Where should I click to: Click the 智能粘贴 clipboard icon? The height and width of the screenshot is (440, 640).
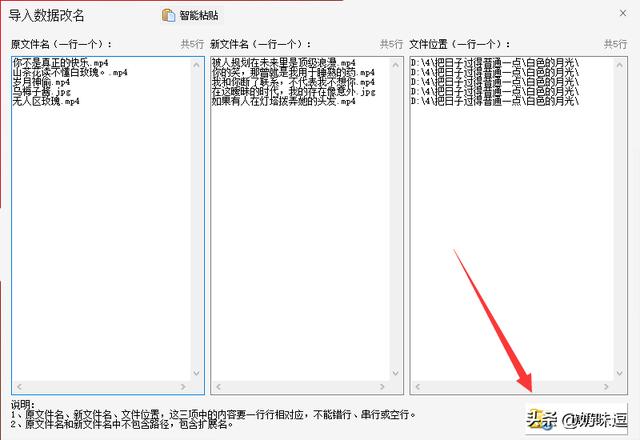[x=169, y=15]
